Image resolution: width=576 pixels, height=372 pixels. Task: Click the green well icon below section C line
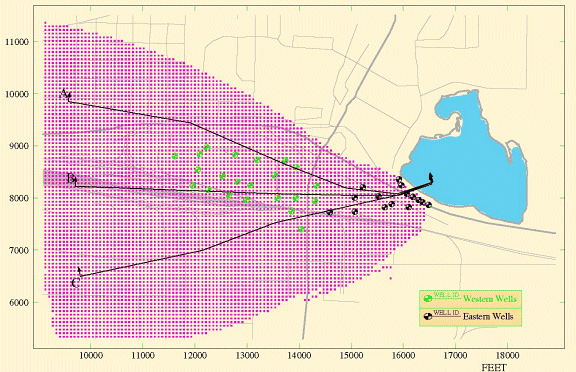302,229
